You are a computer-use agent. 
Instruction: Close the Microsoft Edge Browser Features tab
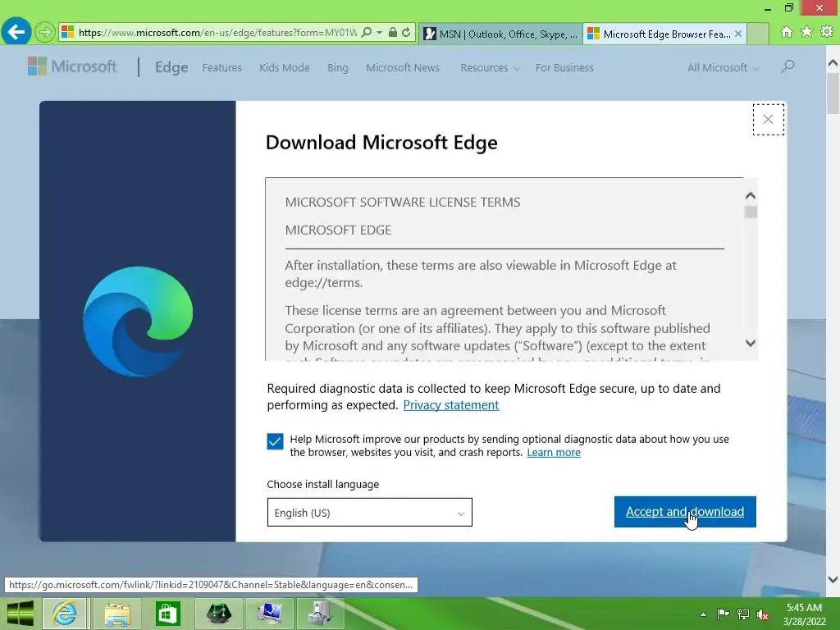click(x=738, y=34)
